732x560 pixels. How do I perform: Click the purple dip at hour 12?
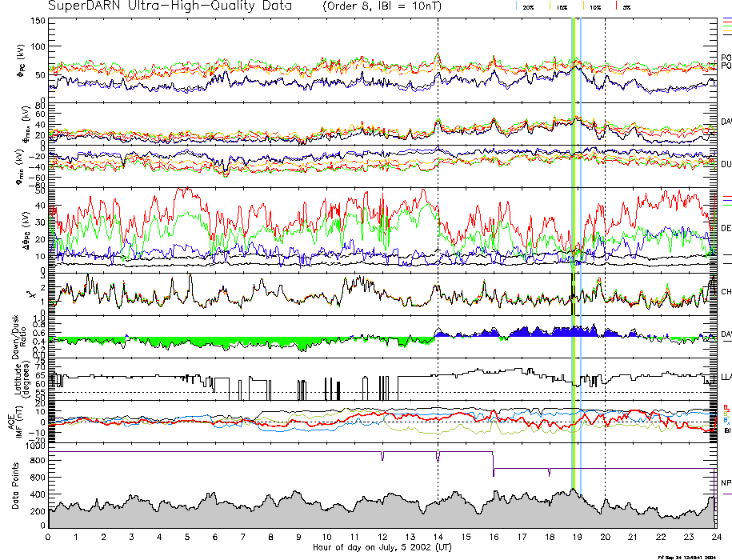tap(382, 456)
